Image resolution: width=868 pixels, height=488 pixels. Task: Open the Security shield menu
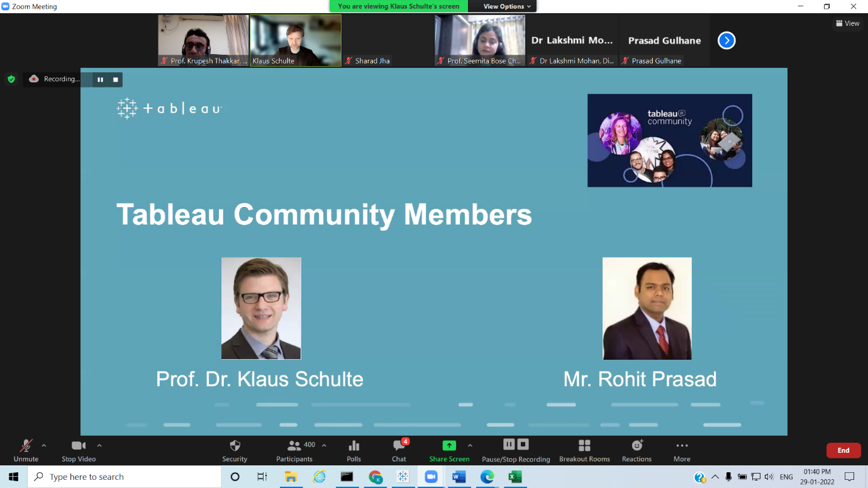tap(235, 450)
